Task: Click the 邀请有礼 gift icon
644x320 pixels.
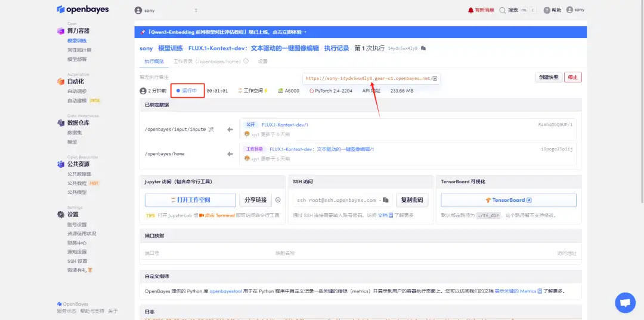Action: tap(90, 270)
